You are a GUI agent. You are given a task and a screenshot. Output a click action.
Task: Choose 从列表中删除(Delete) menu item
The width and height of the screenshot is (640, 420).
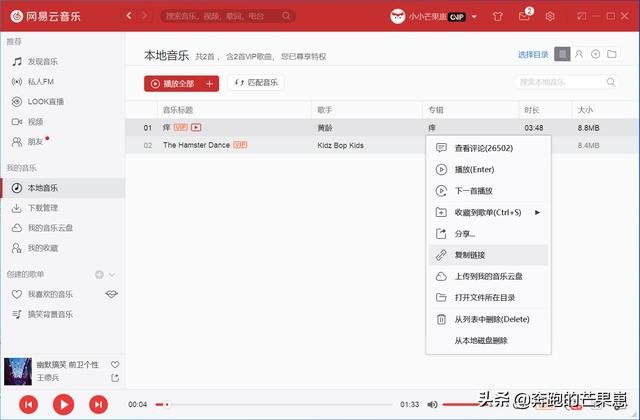click(488, 319)
